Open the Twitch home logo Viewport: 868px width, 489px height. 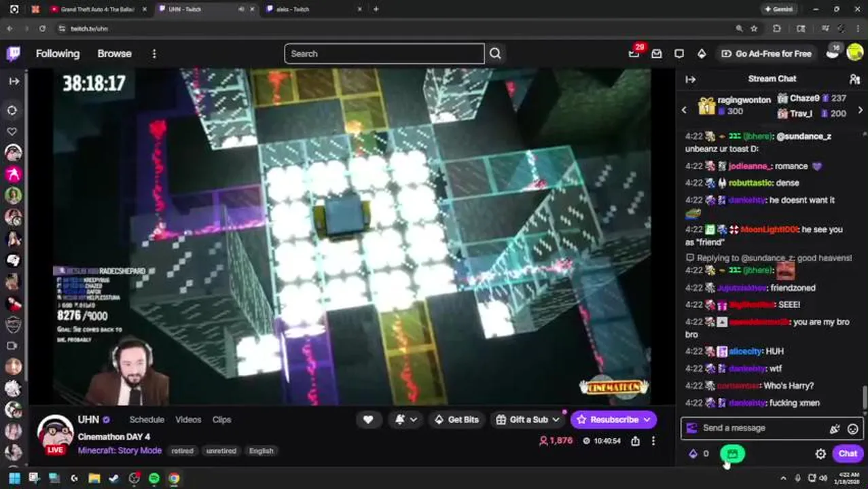point(13,54)
